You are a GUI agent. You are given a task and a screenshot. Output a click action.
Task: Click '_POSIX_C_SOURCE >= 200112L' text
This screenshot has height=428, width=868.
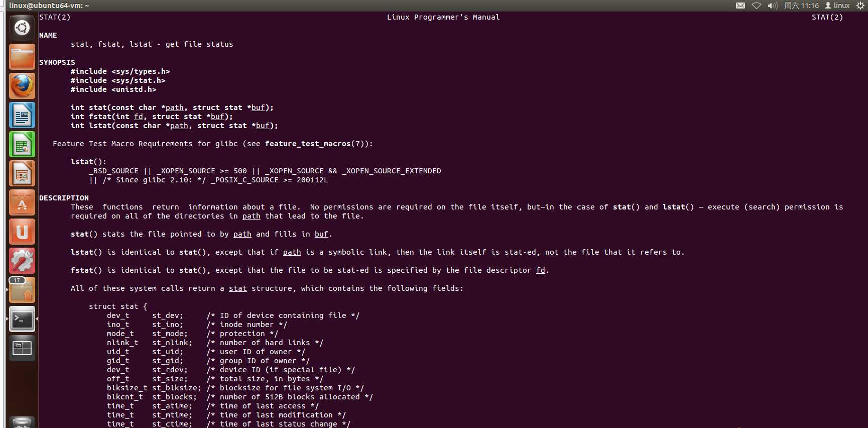(270, 180)
